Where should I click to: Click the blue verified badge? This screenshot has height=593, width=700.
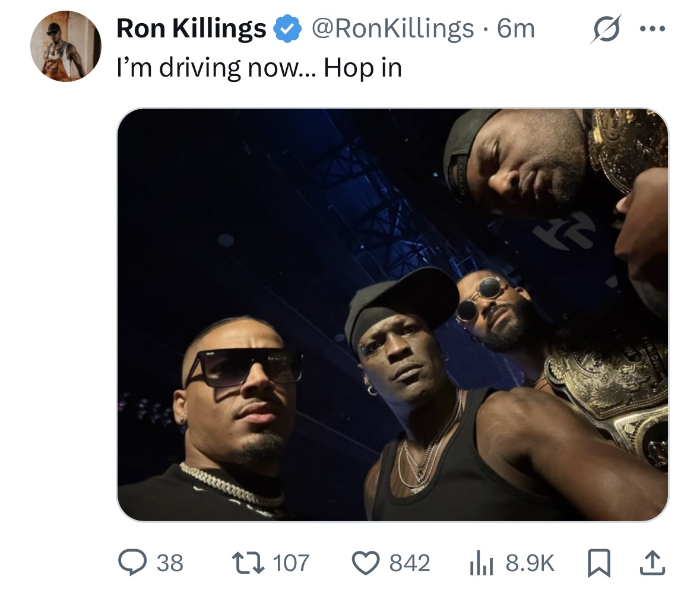287,28
